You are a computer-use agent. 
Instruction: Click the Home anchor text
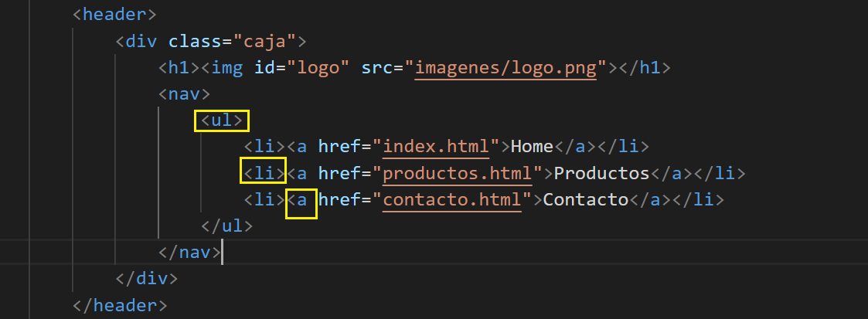click(532, 146)
